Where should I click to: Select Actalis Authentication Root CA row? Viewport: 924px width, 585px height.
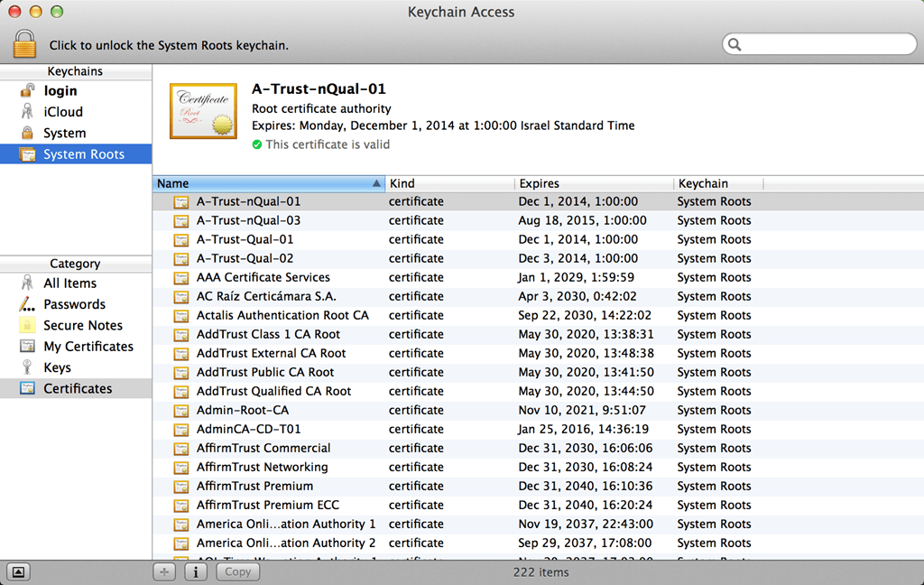point(538,315)
